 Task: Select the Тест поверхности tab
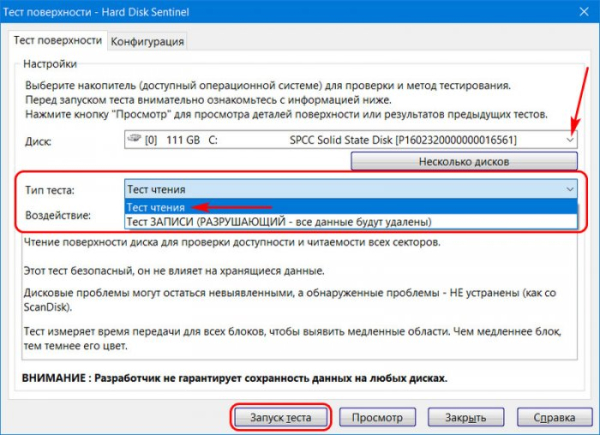(x=57, y=41)
